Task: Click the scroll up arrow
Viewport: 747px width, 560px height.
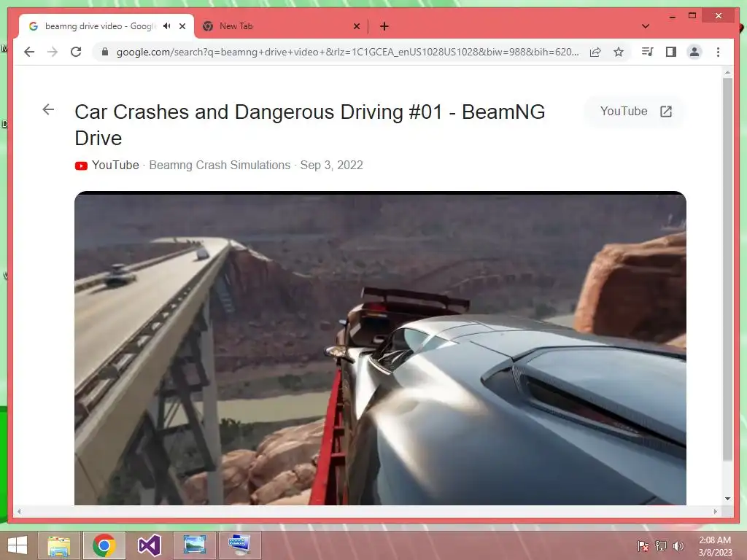Action: (x=727, y=72)
